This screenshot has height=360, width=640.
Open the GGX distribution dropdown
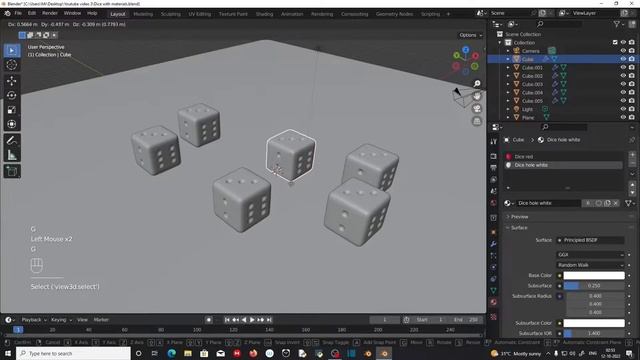coord(590,255)
